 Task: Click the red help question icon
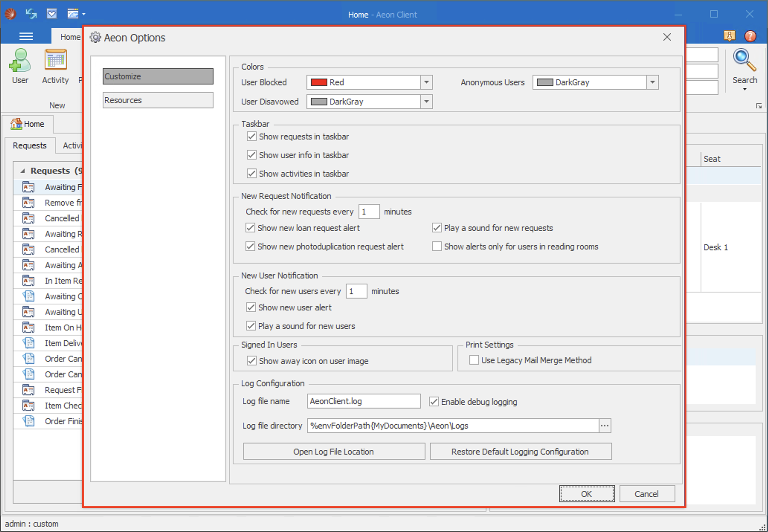750,36
